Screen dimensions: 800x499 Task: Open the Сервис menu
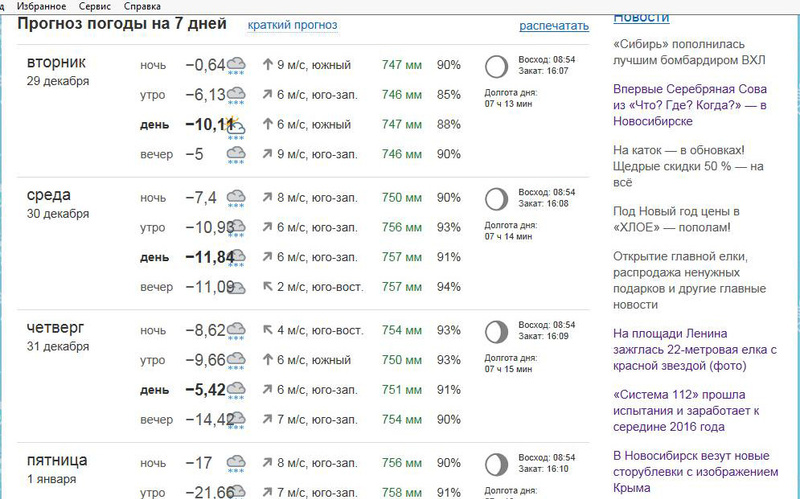coord(95,6)
